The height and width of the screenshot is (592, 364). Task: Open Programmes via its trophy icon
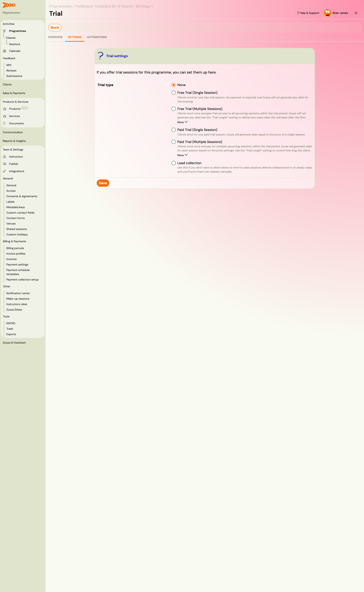point(4,31)
